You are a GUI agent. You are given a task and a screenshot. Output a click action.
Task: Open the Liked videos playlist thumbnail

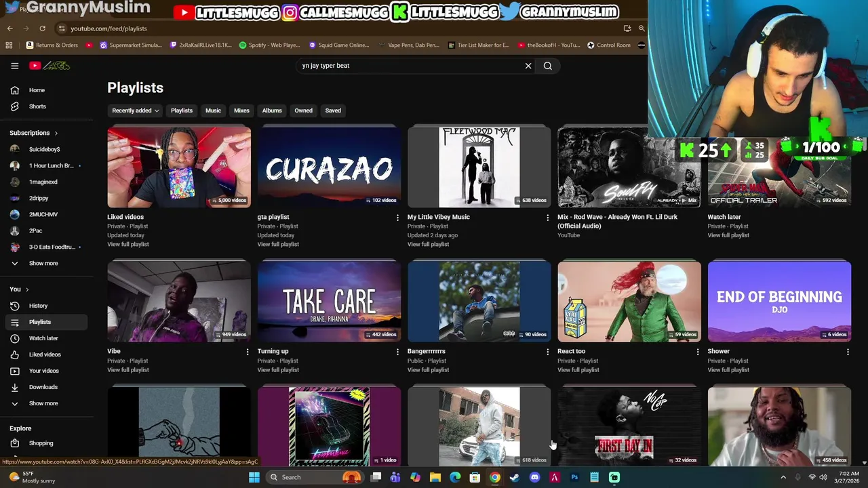coord(179,167)
